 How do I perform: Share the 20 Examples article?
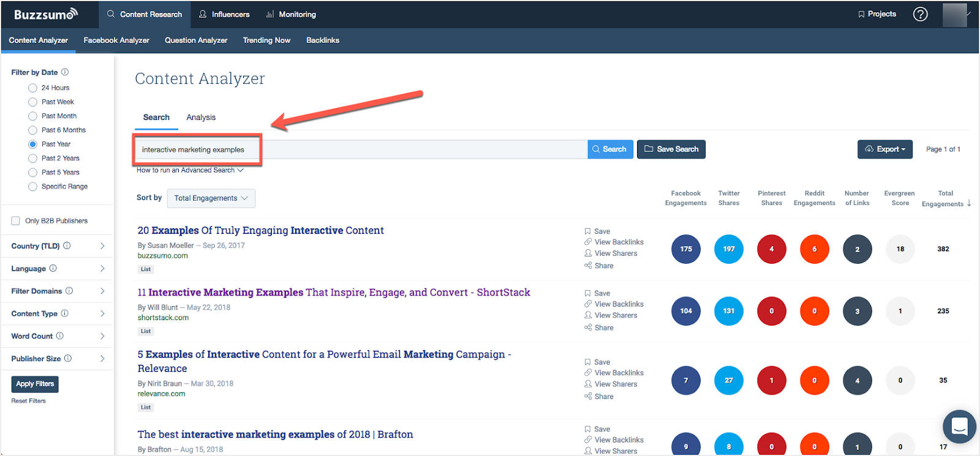[x=599, y=266]
